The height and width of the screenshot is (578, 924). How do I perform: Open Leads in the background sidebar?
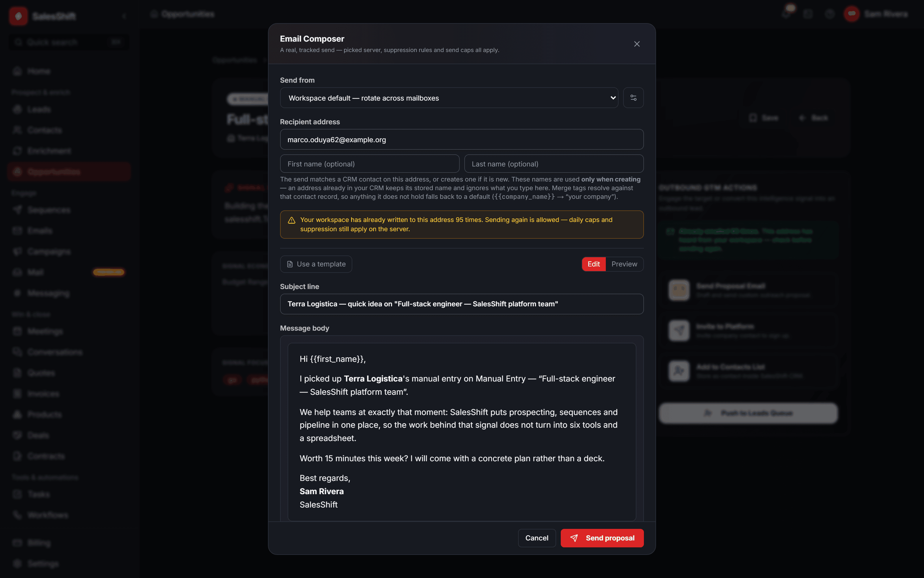point(69,109)
